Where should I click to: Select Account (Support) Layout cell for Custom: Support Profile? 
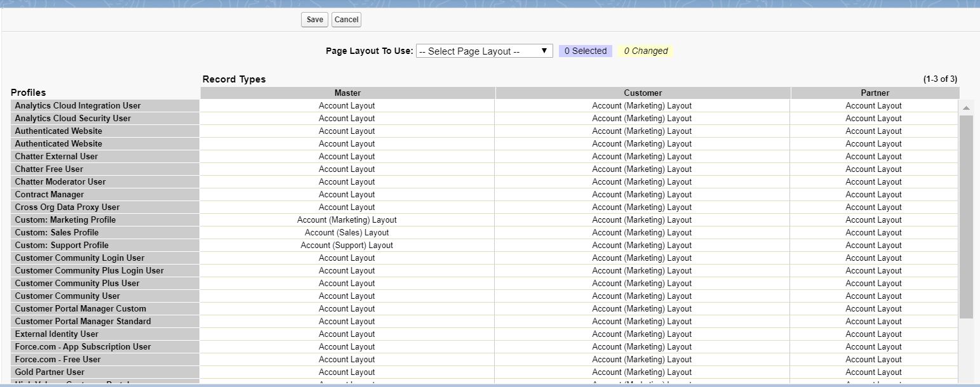347,245
